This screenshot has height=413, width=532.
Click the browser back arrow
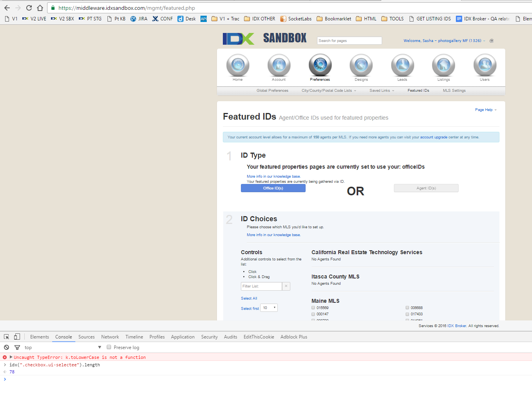pyautogui.click(x=7, y=8)
